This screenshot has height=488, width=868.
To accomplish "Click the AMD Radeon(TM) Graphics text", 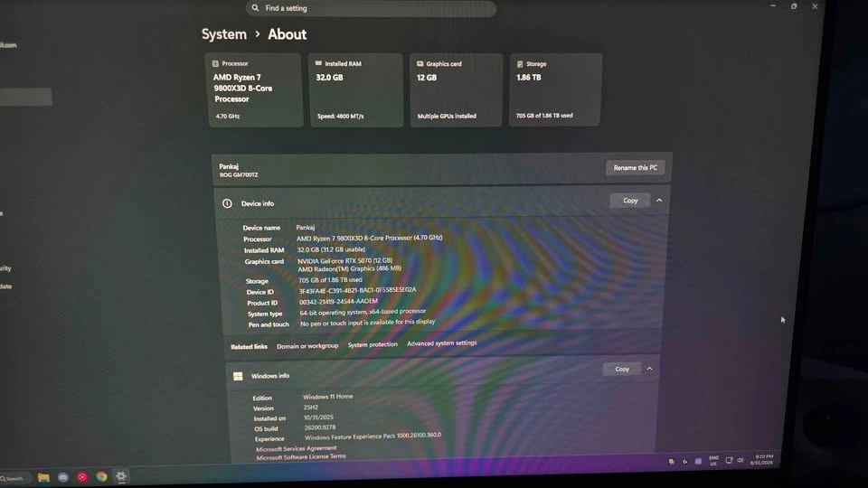I will coord(349,268).
